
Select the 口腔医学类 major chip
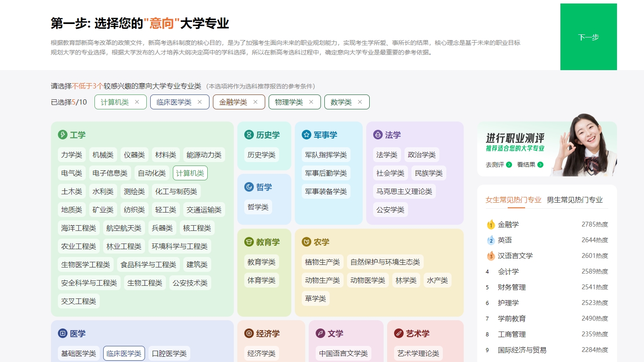coord(169,353)
